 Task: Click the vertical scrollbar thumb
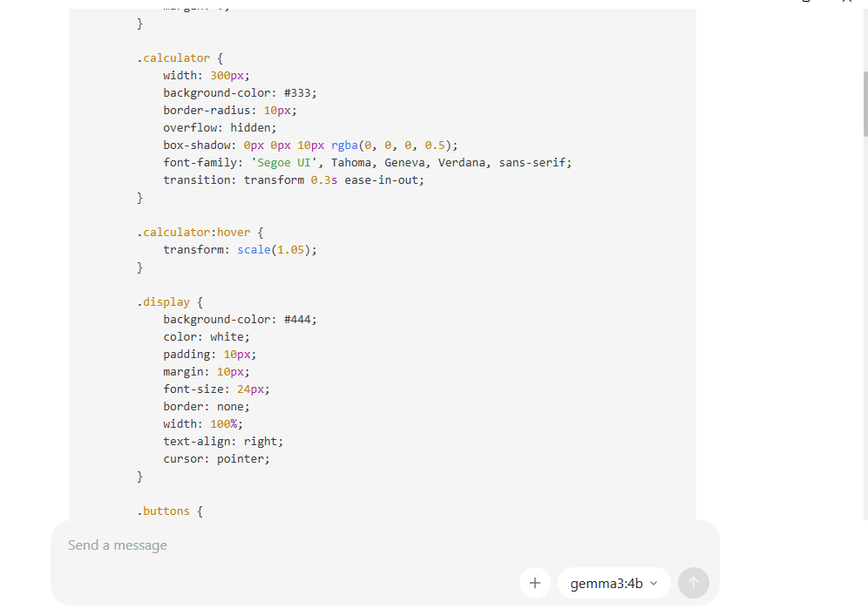[865, 103]
